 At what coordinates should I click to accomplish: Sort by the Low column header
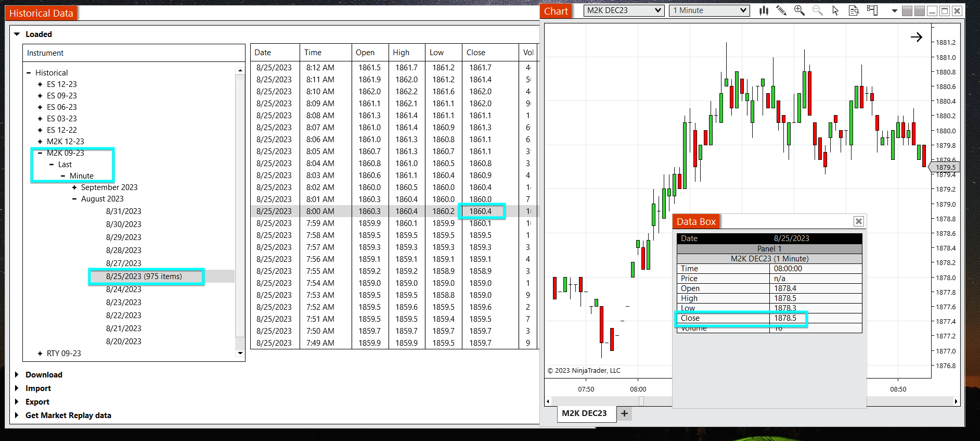click(x=444, y=53)
